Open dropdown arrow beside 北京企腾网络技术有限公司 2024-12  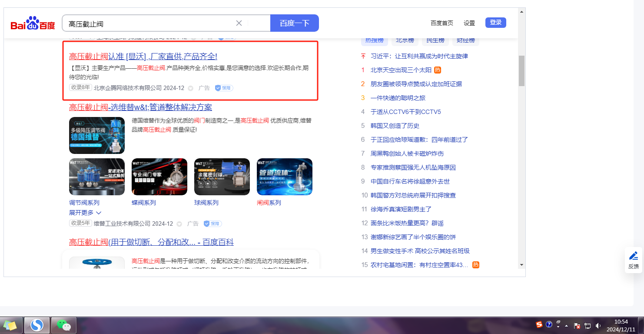coord(190,88)
